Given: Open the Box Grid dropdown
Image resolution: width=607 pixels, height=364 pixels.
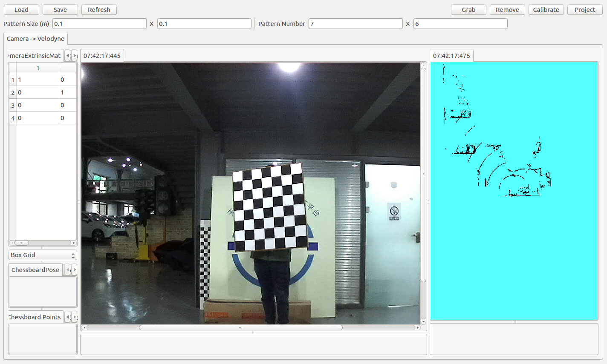Looking at the screenshot, I should (43, 255).
